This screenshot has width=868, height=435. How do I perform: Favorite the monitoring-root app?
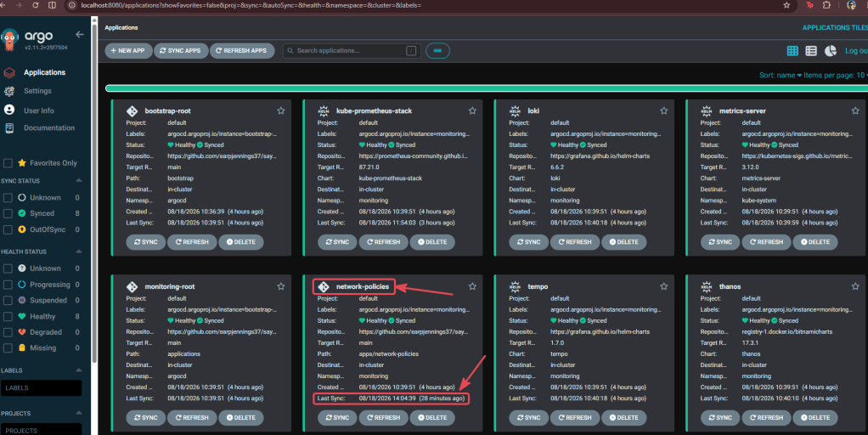point(280,286)
